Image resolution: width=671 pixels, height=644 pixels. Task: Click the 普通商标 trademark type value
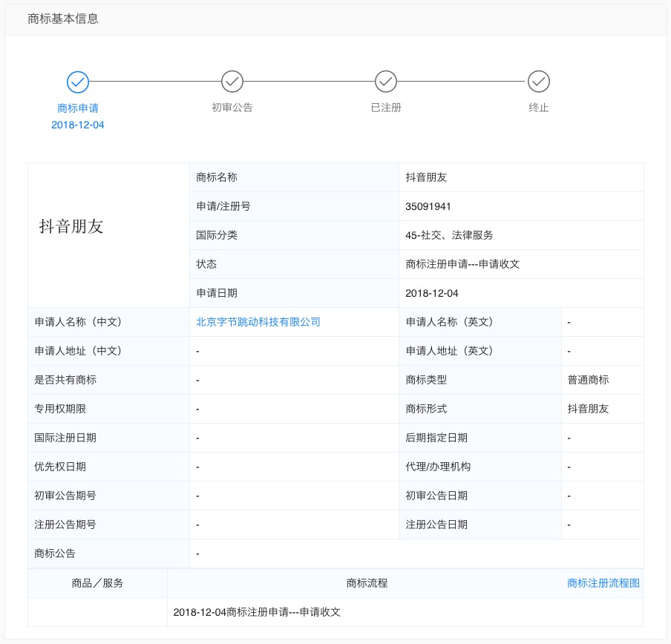tap(588, 380)
